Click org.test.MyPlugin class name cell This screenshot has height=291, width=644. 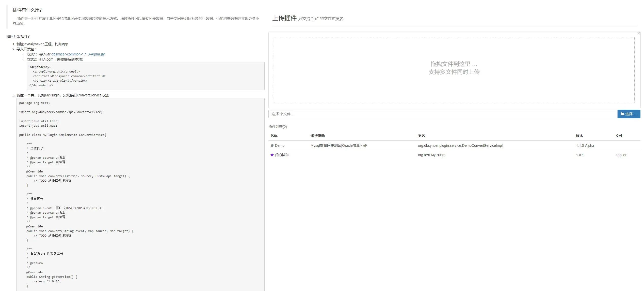431,155
